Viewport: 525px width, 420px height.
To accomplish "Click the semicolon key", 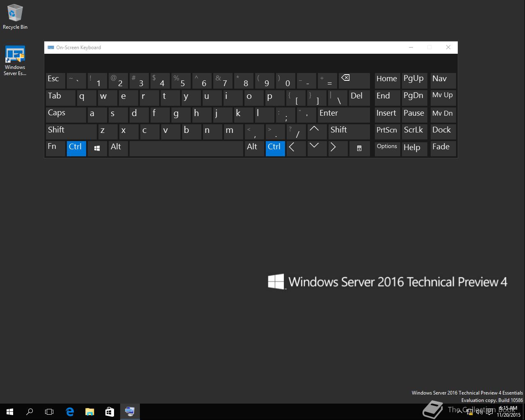I will [x=286, y=115].
